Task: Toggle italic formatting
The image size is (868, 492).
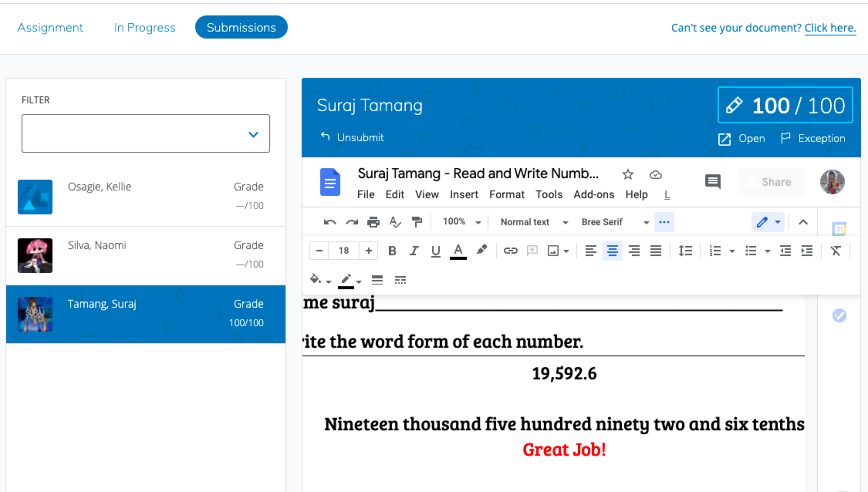Action: [414, 251]
